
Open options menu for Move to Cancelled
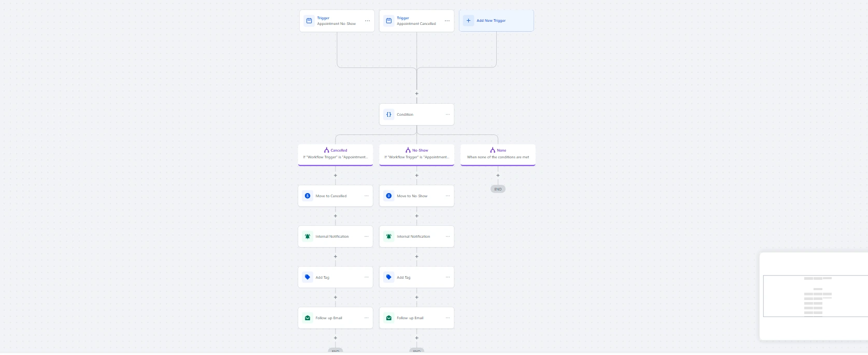(367, 196)
